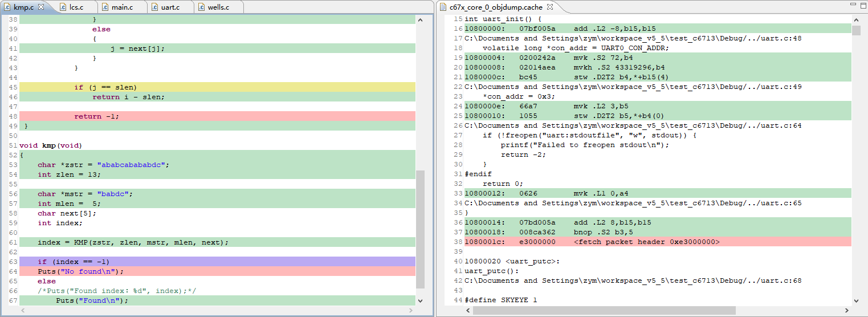This screenshot has height=317, width=868.
Task: Close the c67x_core_0_objdump.cache tab
Action: tap(550, 7)
